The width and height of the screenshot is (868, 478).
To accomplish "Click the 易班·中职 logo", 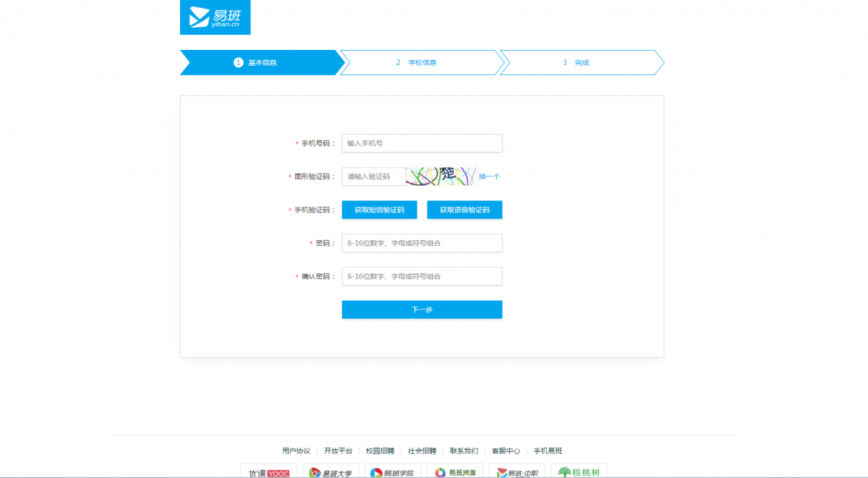I will (x=516, y=472).
